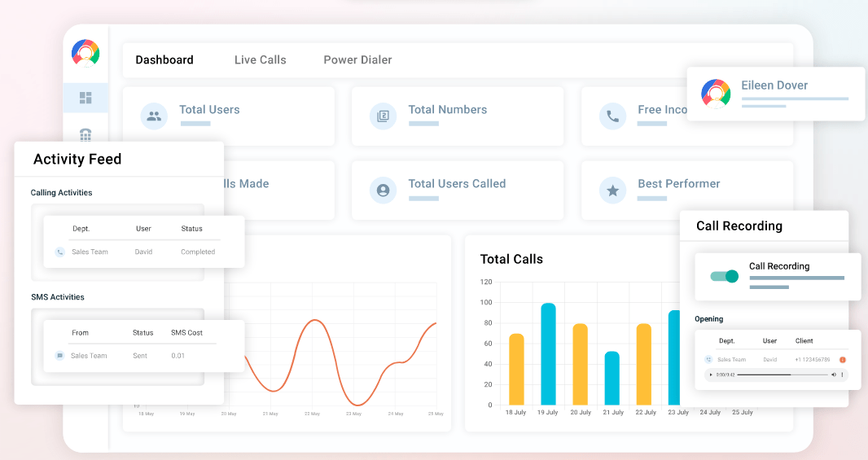Viewport: 868px width, 460px height.
Task: Select the Dashboard tab
Action: pos(164,60)
